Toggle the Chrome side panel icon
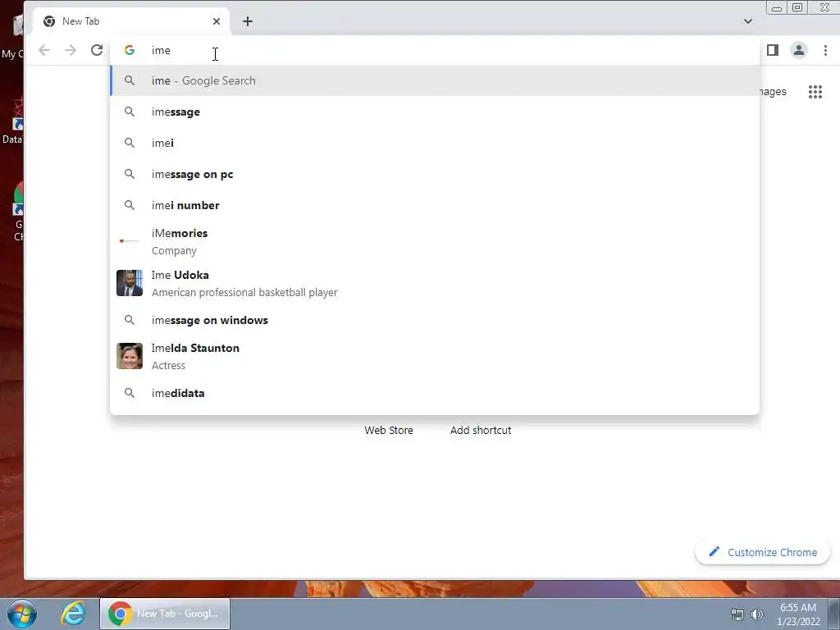This screenshot has width=840, height=630. coord(773,50)
